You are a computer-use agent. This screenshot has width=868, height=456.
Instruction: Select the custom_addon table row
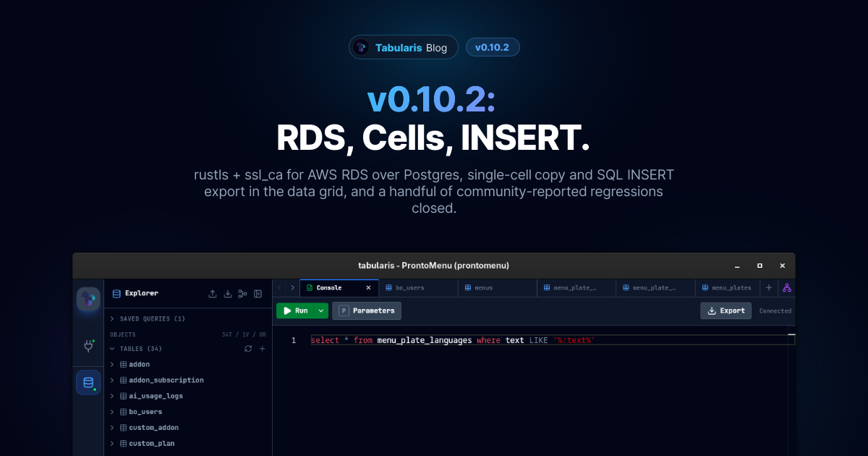point(149,428)
